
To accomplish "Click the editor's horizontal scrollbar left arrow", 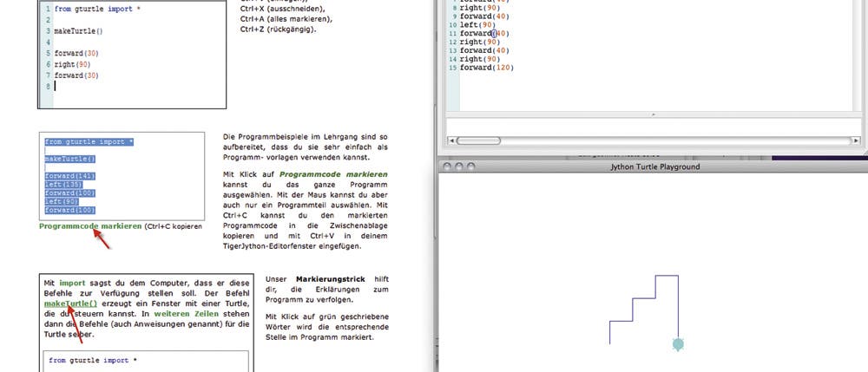I will click(450, 141).
